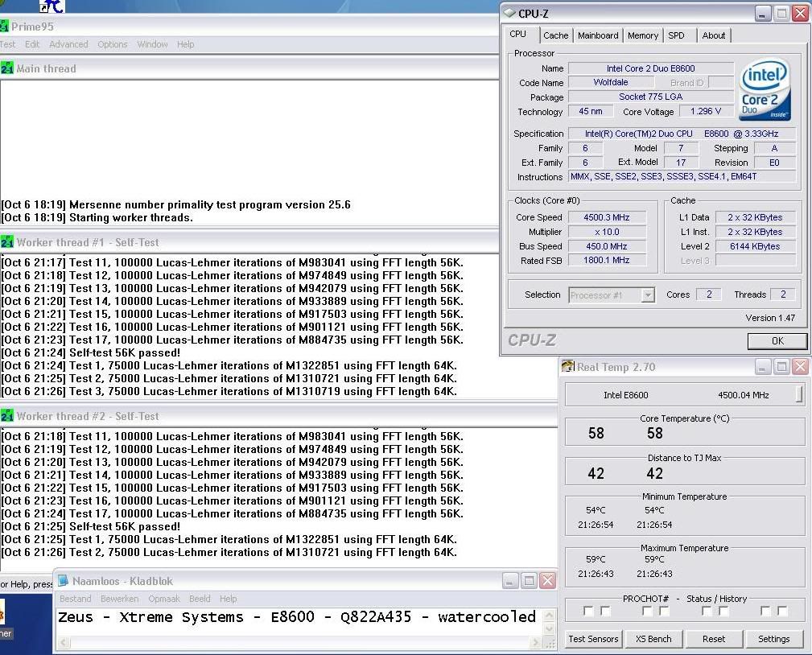Click the Main thread window icon

tap(6, 68)
